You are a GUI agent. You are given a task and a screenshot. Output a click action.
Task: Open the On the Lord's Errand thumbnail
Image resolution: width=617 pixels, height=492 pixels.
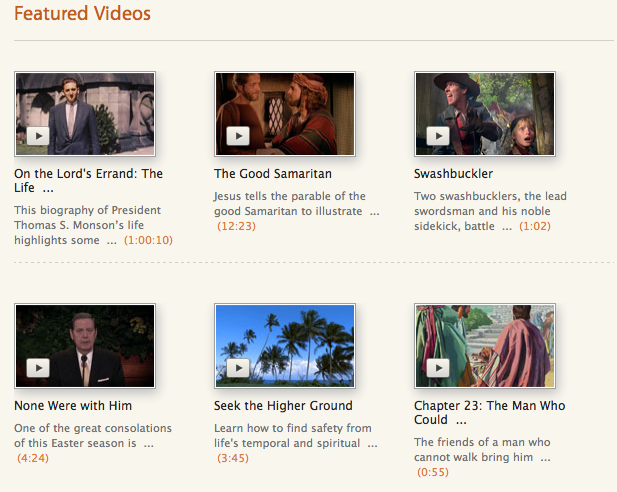click(85, 114)
